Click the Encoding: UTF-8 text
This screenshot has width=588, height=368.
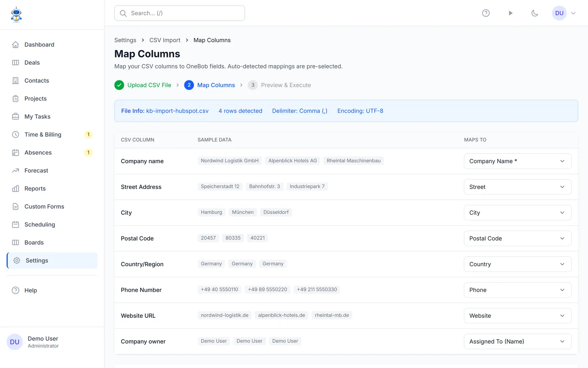coord(360,111)
